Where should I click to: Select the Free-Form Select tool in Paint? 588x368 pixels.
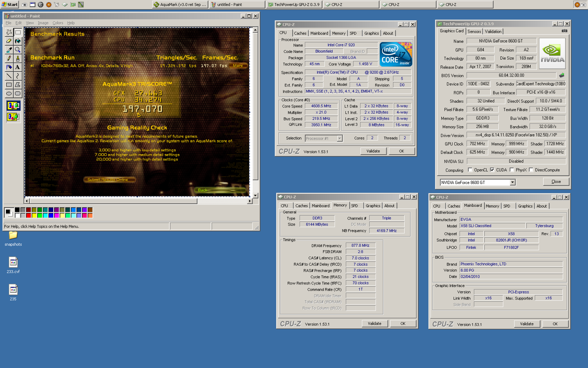point(9,32)
